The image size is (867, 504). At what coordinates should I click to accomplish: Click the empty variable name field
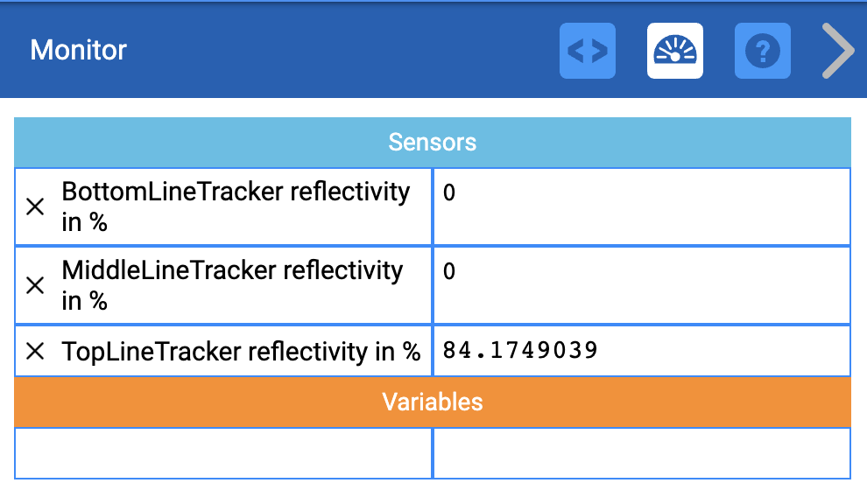[222, 453]
